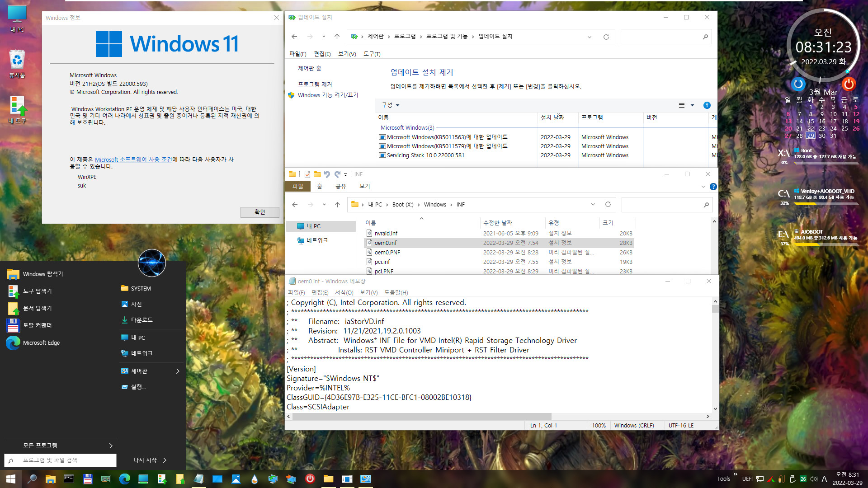Open the command prompt icon on taskbar
Viewport: 868px width, 488px height.
tap(69, 479)
